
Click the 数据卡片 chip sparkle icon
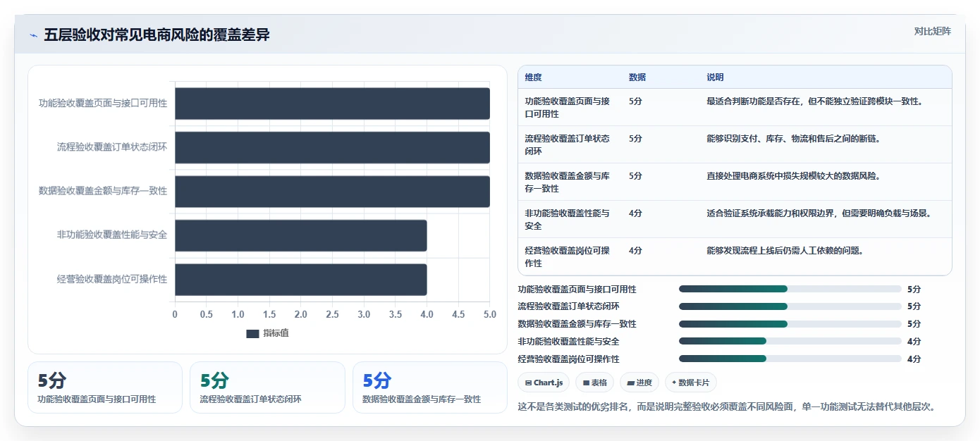pos(675,383)
